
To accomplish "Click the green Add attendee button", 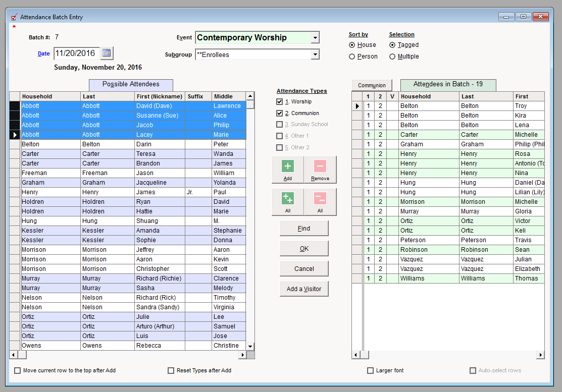I will click(287, 170).
